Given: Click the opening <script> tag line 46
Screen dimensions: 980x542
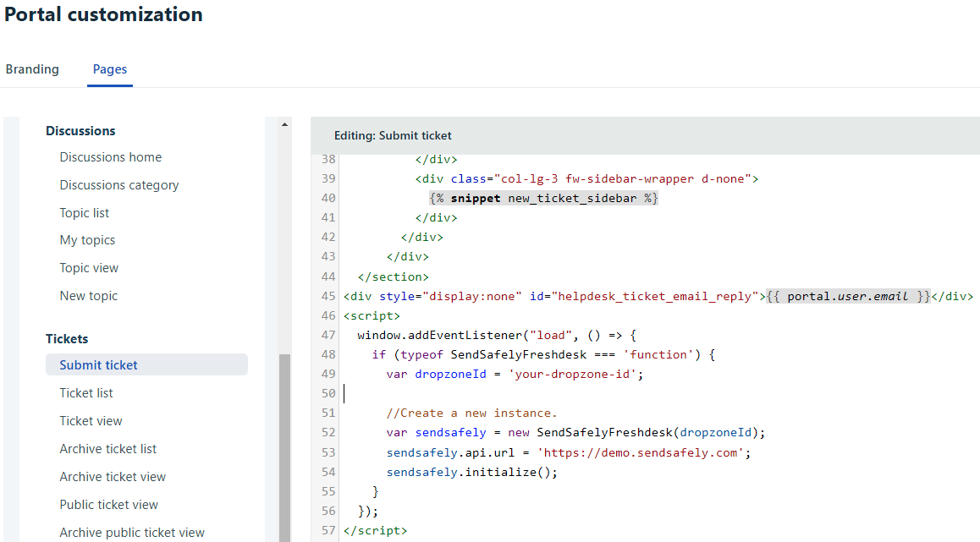Looking at the screenshot, I should coord(372,316).
